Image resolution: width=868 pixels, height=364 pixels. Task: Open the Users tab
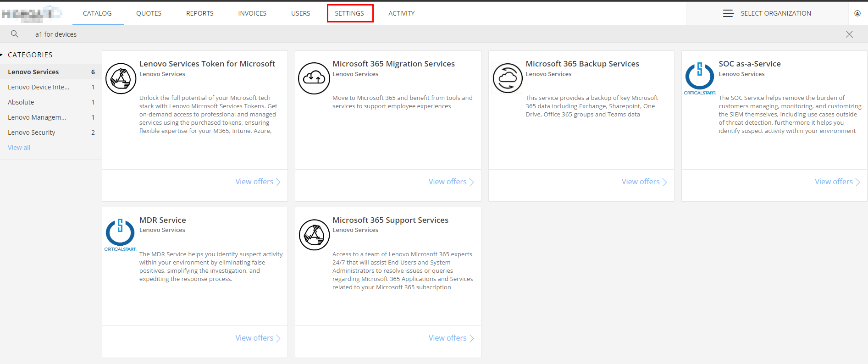(301, 13)
